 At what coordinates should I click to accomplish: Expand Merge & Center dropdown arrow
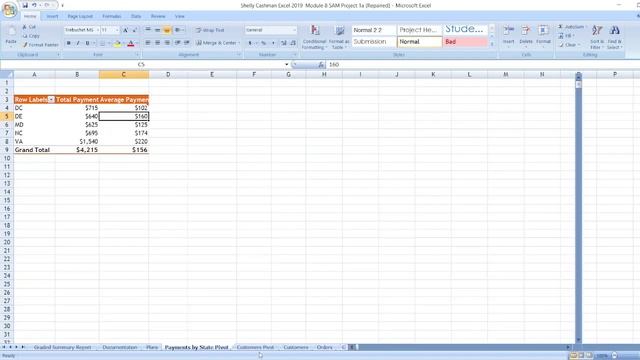240,43
